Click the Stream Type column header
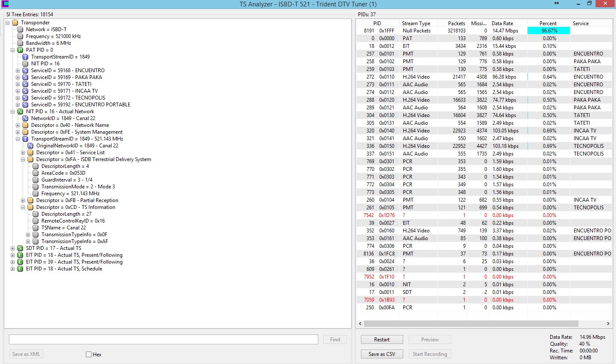Image resolution: width=616 pixels, height=364 pixels. pos(416,23)
